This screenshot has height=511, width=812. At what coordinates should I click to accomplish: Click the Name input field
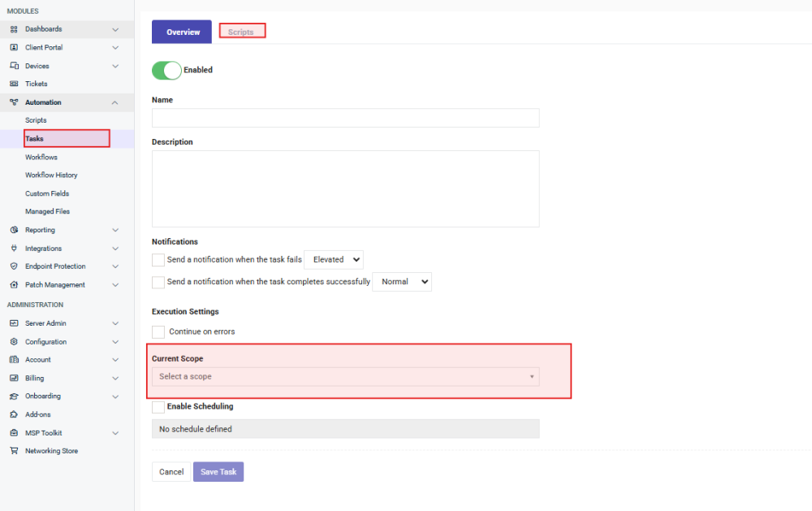pos(345,118)
